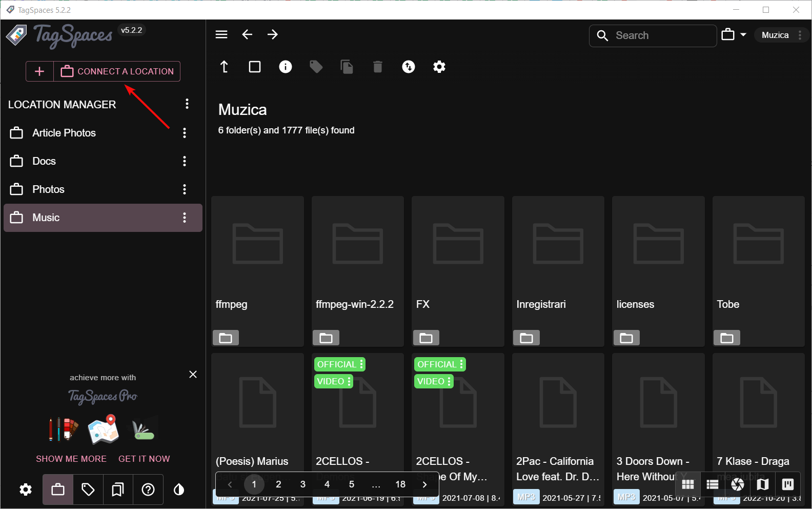Toggle the dark/light theme

179,490
